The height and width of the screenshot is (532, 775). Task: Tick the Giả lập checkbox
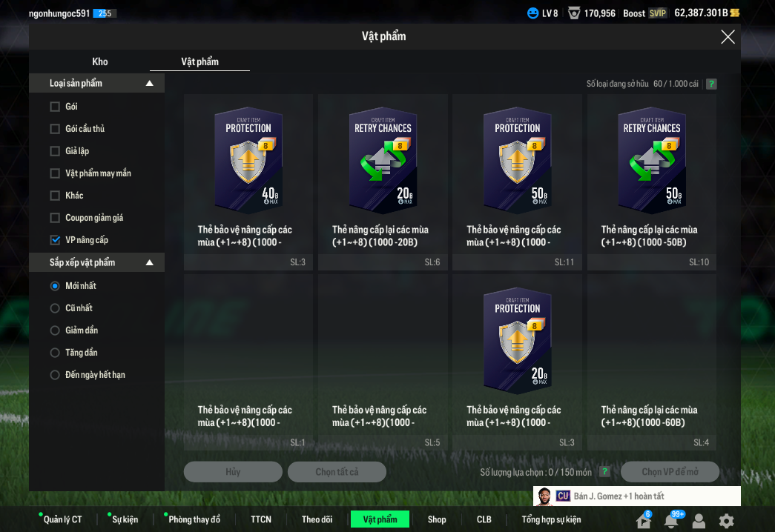pos(55,151)
